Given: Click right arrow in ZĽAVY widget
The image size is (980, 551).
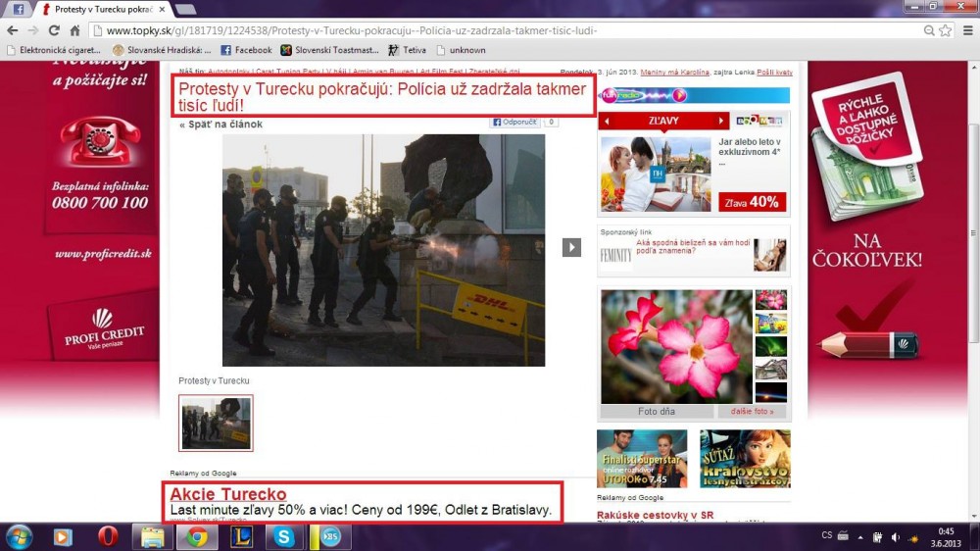Looking at the screenshot, I should pos(720,121).
